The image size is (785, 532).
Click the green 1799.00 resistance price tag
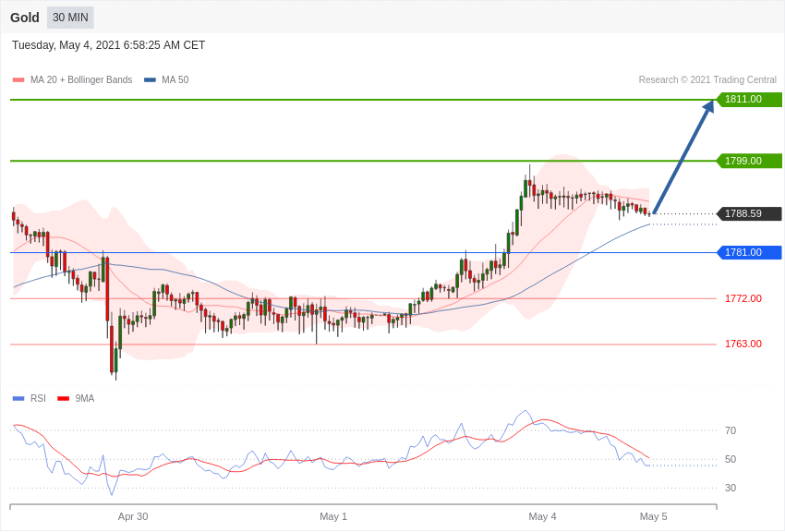(x=750, y=161)
